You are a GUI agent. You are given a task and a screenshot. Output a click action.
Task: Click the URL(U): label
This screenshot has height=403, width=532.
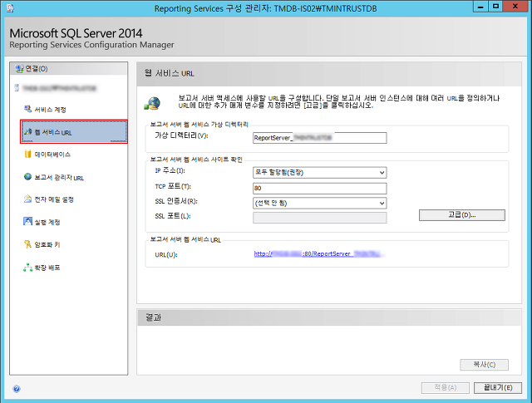coord(166,255)
